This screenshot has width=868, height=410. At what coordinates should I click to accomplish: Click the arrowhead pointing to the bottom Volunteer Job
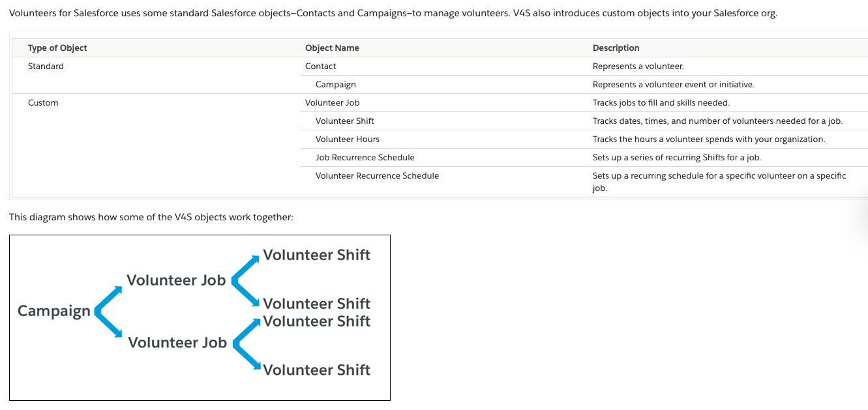click(118, 333)
